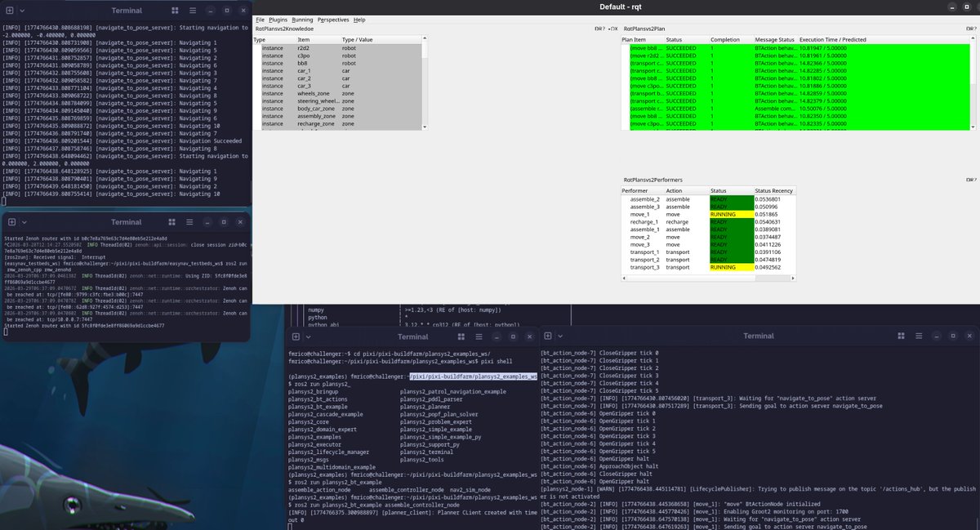
Task: Select the move_1 performer row
Action: point(709,214)
